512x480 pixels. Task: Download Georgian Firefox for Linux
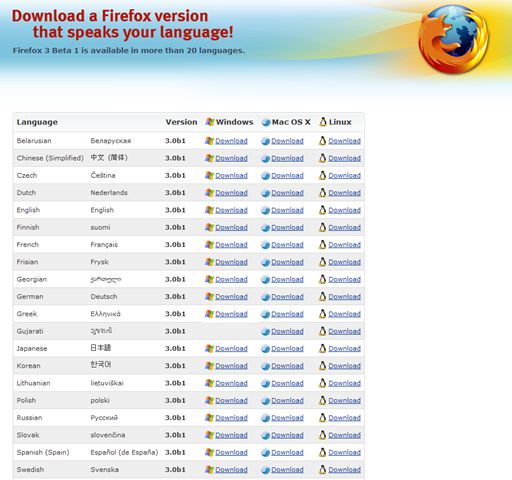click(344, 280)
